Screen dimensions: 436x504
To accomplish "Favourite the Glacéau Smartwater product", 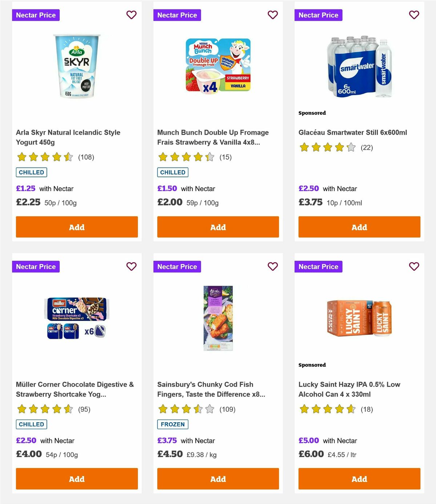I will tap(414, 15).
